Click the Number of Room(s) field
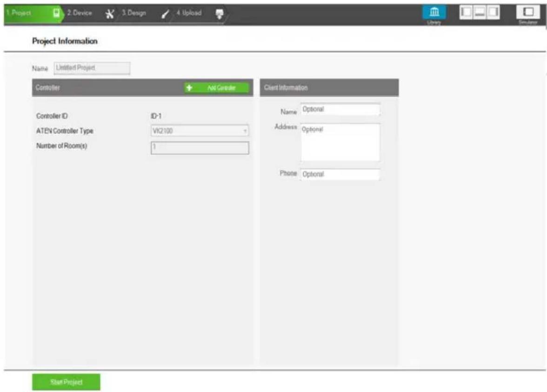The width and height of the screenshot is (547, 392). [200, 148]
